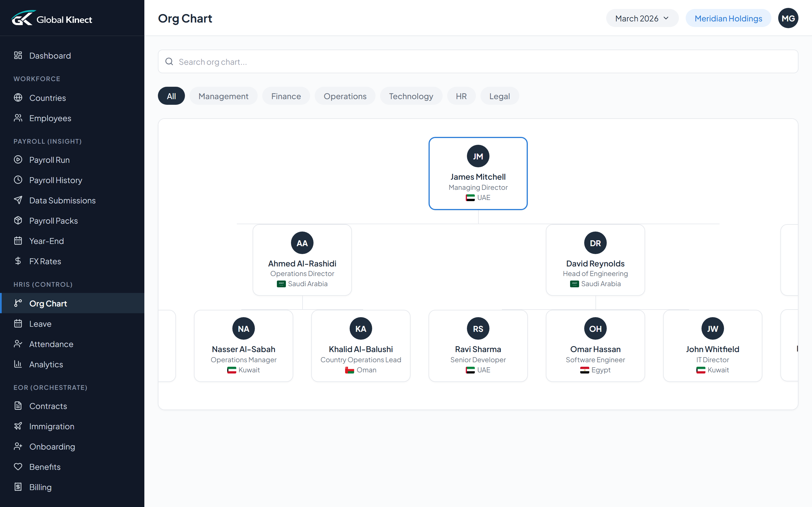Viewport: 812px width, 507px height.
Task: Open the Analytics page
Action: pyautogui.click(x=46, y=364)
